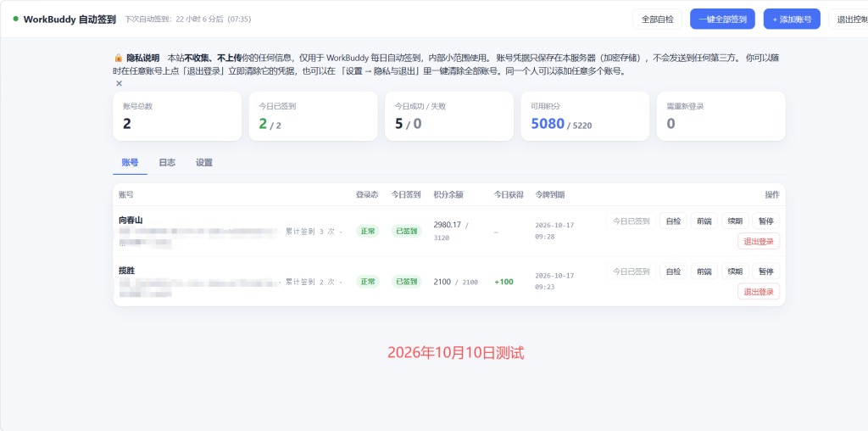Click the 需重新登录 stat card
Viewport: 868px width, 431px height.
[721, 116]
